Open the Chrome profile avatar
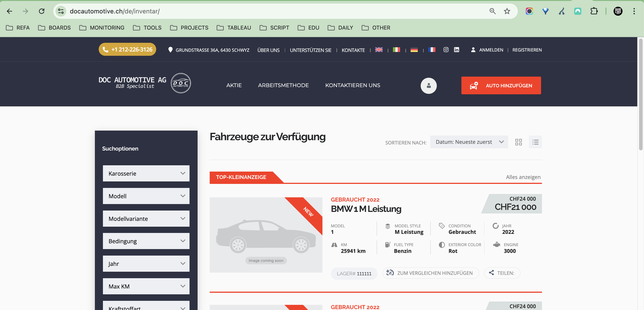 pos(618,11)
